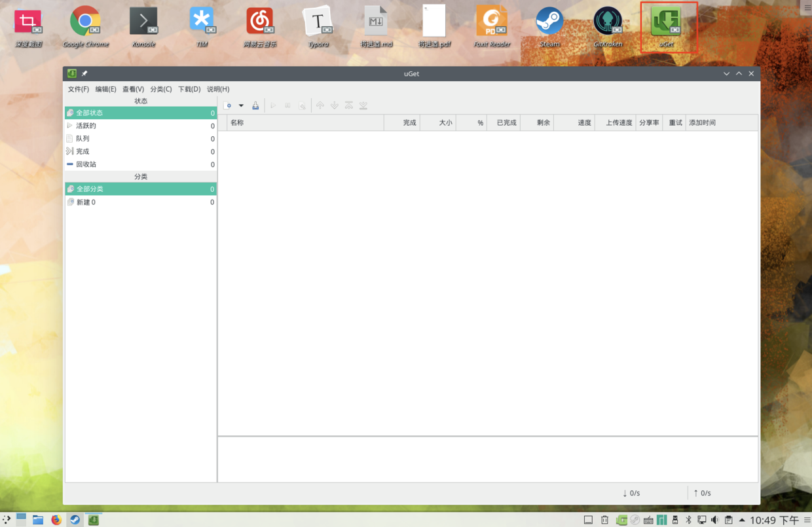Click the 添加时间 column header
This screenshot has width=812, height=527.
(722, 122)
